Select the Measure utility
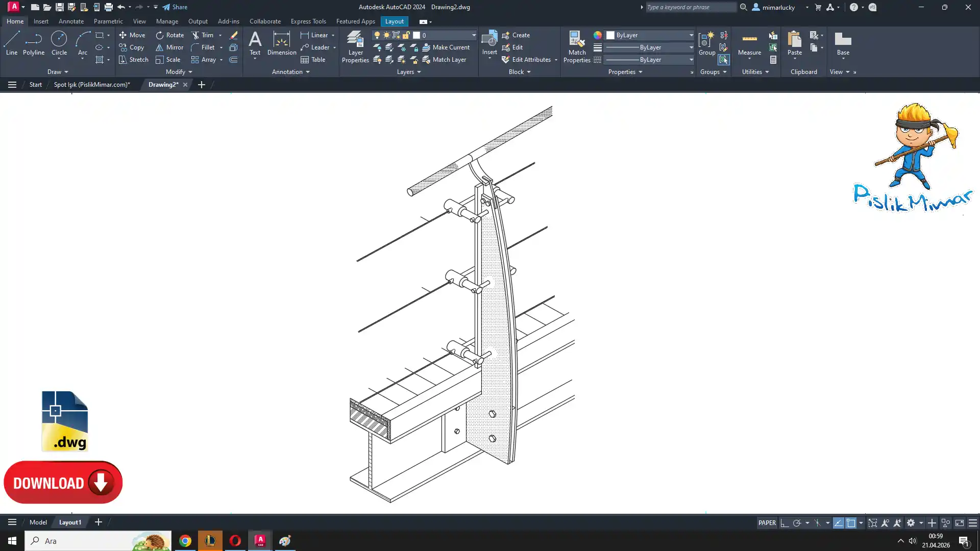Screen dimensions: 980x551 749,43
